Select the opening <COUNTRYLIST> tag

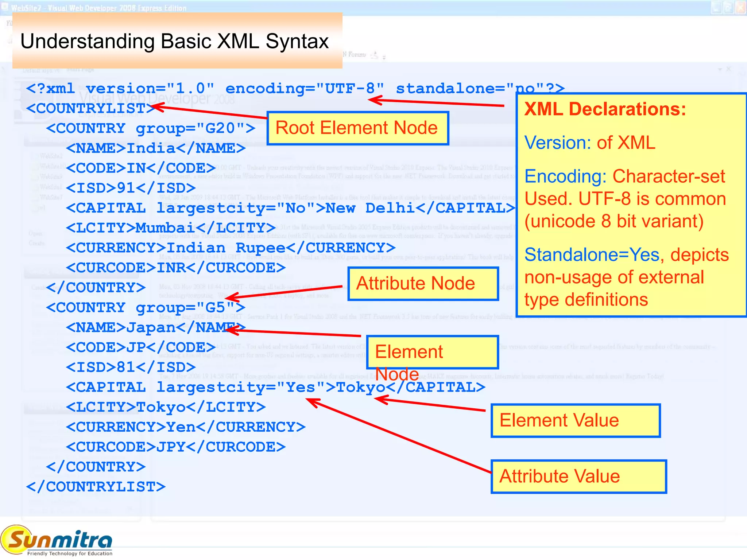(x=90, y=108)
